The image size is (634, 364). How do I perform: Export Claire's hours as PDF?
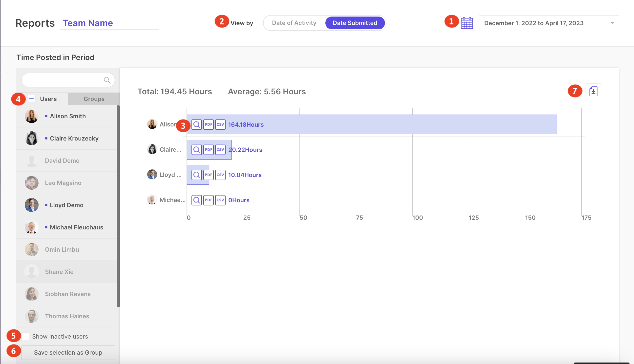click(208, 150)
